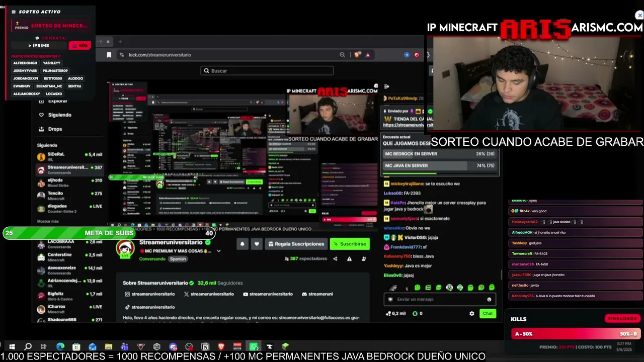Open the TikTok streameruniversitario link
Viewport: 644px width, 362px height.
point(150,307)
